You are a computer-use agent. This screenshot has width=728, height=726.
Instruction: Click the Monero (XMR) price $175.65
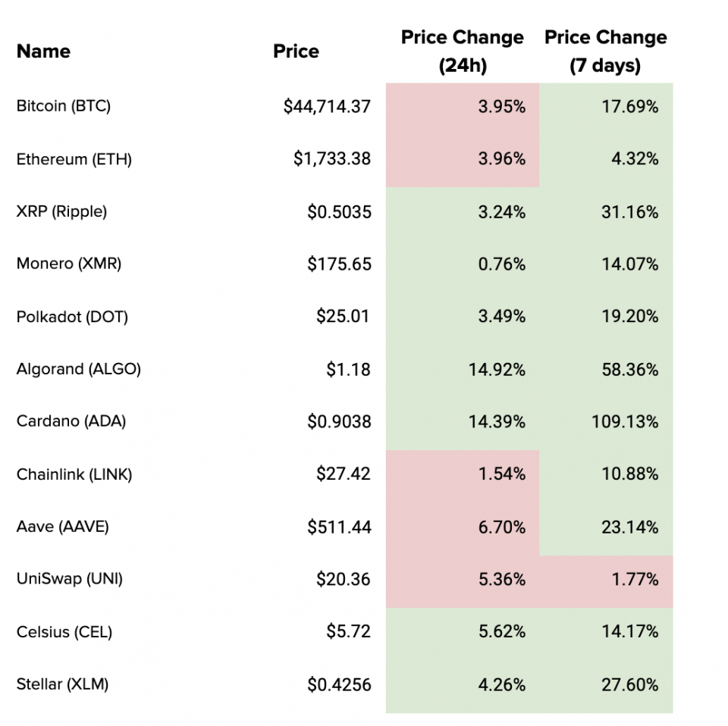[x=339, y=264]
